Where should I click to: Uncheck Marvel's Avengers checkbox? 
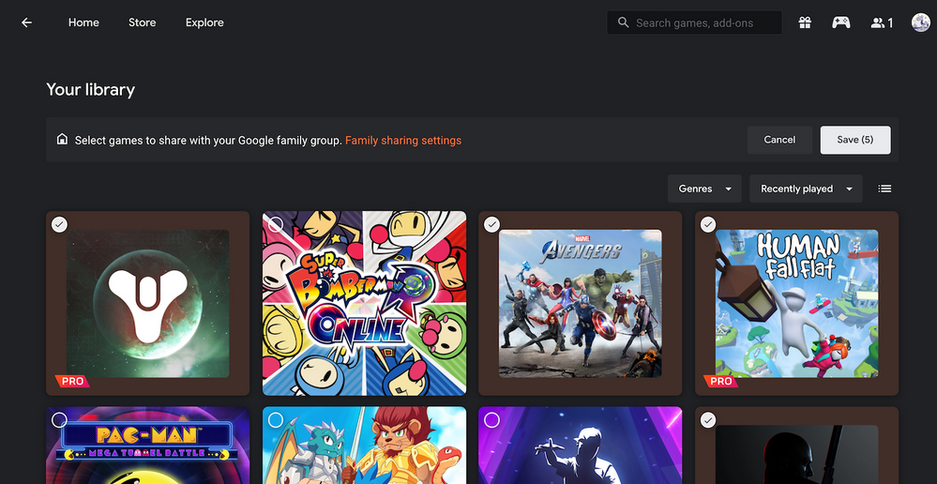[x=492, y=225]
